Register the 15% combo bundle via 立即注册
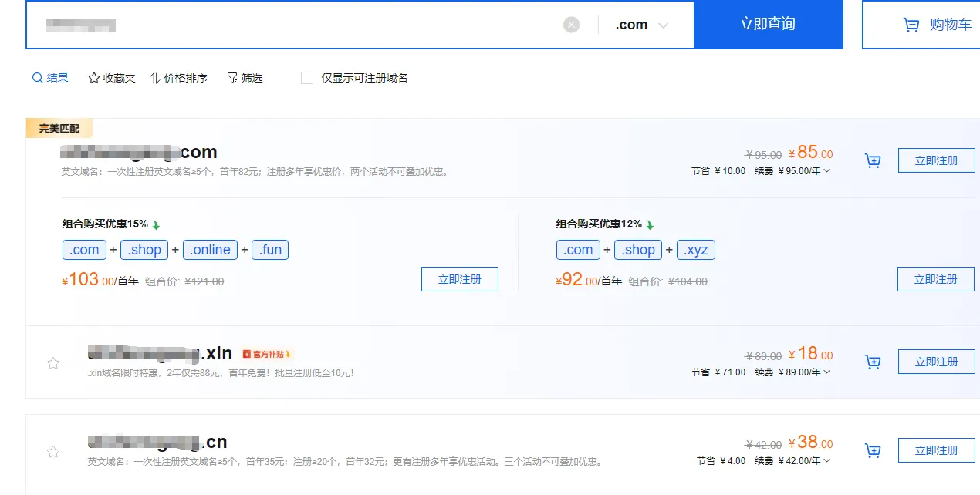 click(x=459, y=278)
